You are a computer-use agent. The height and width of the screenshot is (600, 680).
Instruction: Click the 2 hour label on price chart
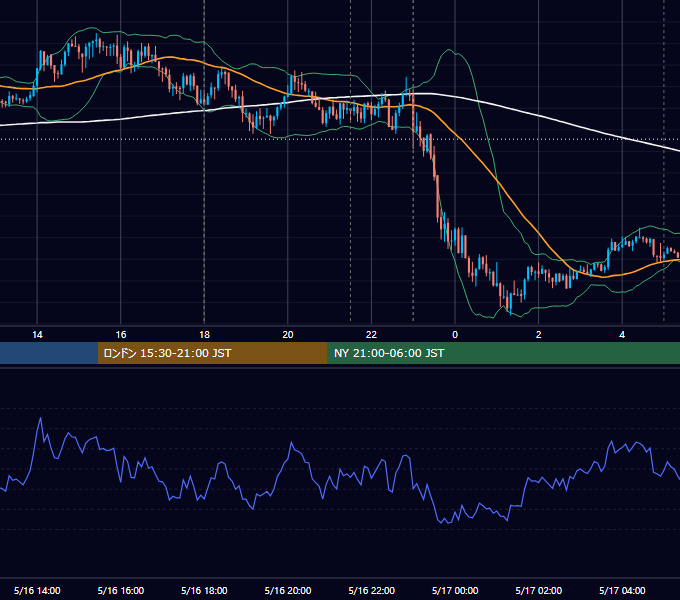(x=539, y=335)
